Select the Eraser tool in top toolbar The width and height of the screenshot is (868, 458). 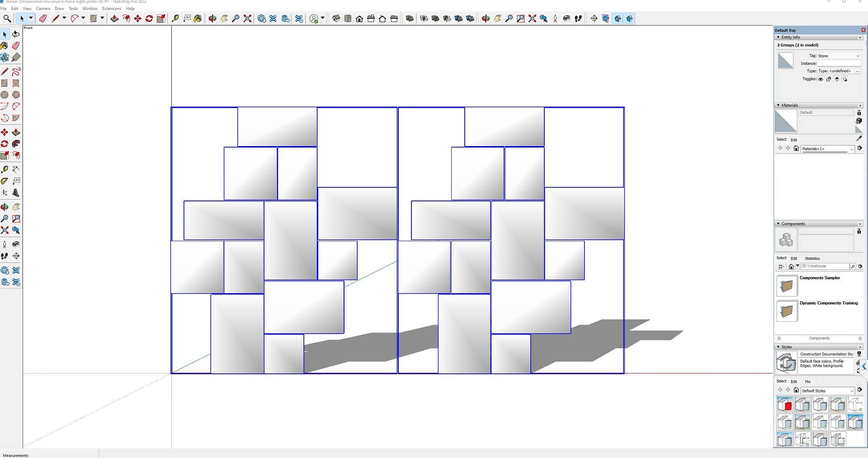(43, 19)
